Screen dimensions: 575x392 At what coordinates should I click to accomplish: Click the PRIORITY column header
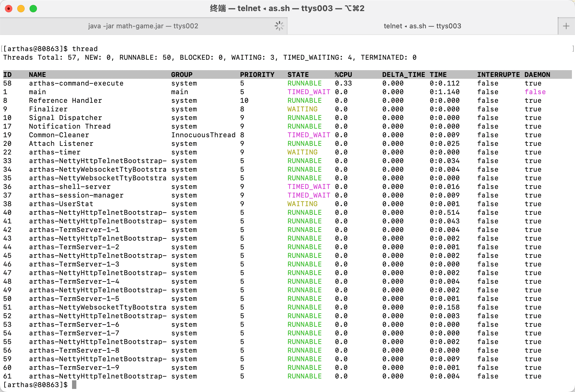pos(257,74)
